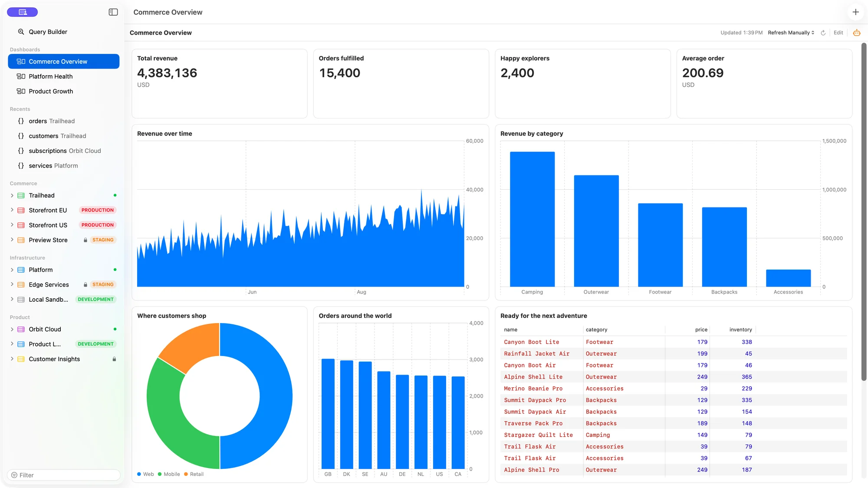Click the Preview Store lock icon

click(85, 240)
